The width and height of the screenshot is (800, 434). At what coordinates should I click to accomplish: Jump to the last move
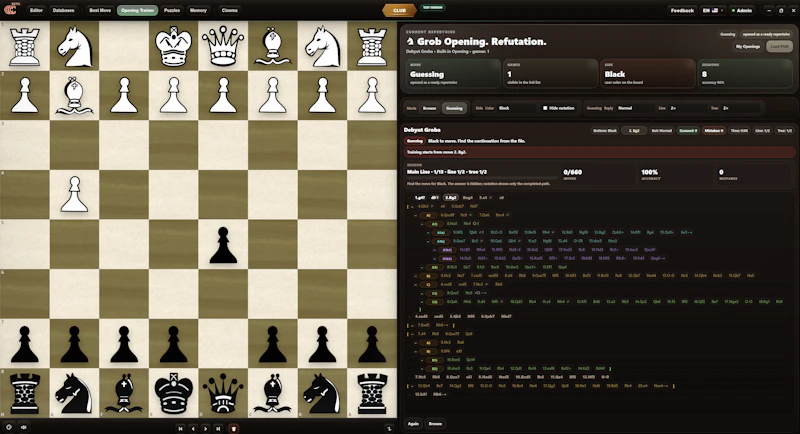pyautogui.click(x=218, y=429)
